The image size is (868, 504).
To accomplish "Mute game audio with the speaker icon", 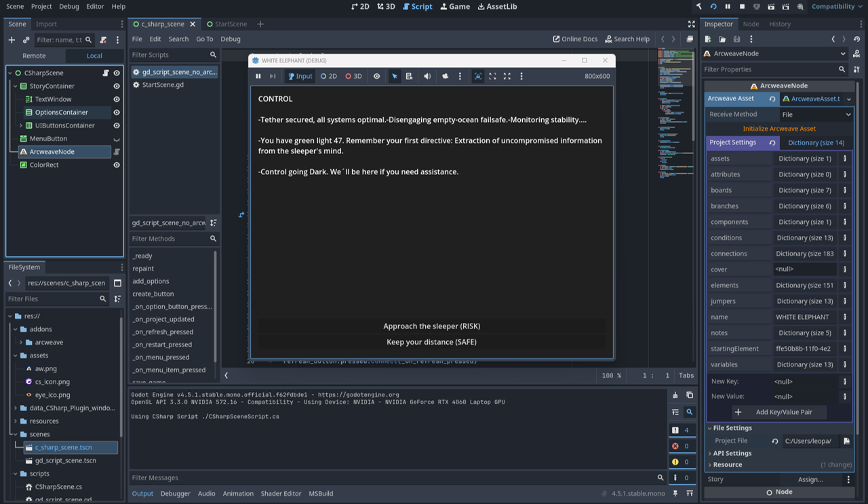I will click(x=426, y=76).
